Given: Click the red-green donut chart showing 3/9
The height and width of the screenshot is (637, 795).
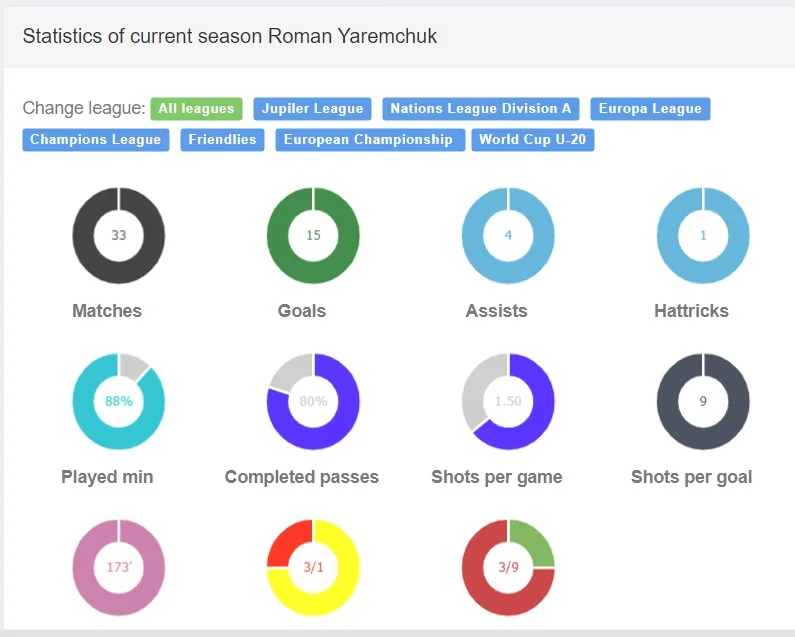Looking at the screenshot, I should click(508, 568).
